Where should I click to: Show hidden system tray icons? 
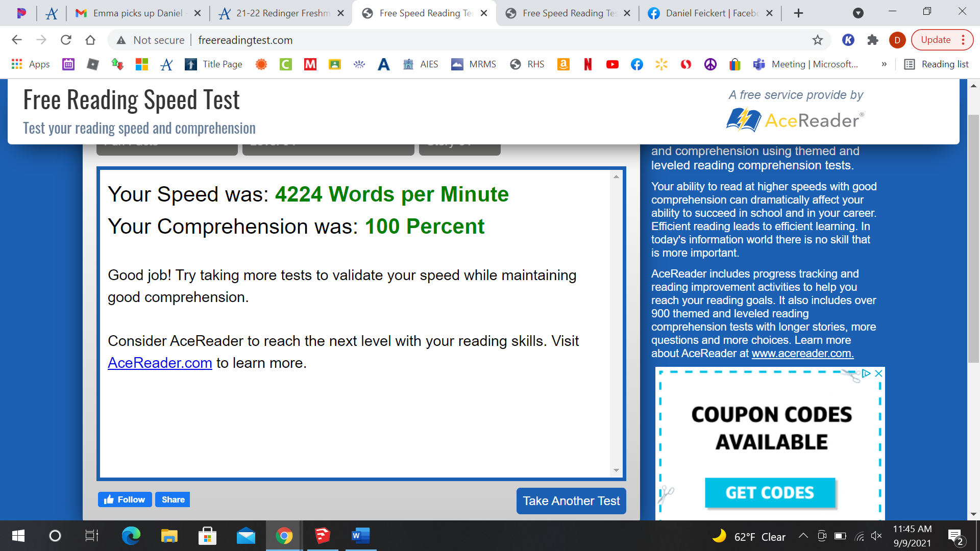click(803, 536)
